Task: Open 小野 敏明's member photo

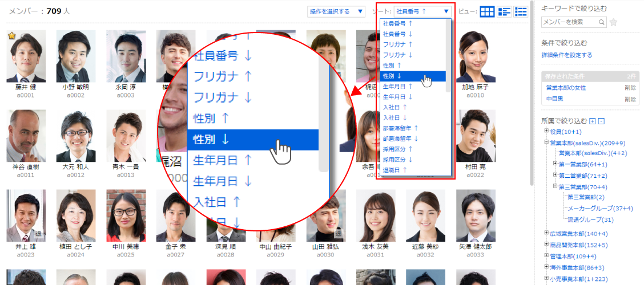Action: (x=76, y=56)
